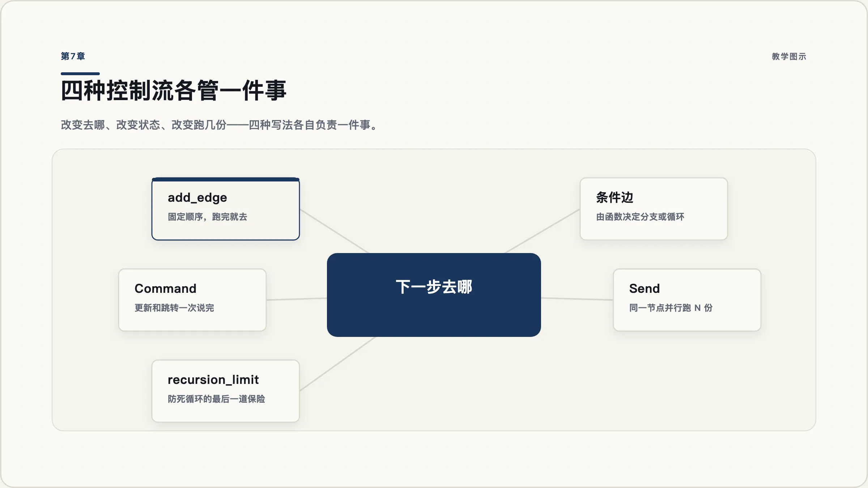The height and width of the screenshot is (488, 868).
Task: Click the title 四种控制流各管一件事
Action: tap(174, 90)
